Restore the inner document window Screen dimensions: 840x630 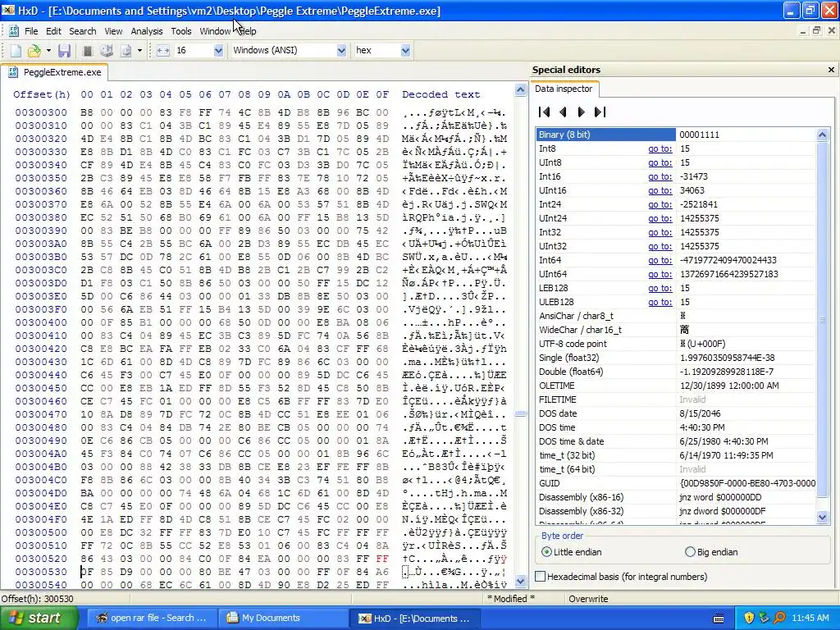click(816, 31)
